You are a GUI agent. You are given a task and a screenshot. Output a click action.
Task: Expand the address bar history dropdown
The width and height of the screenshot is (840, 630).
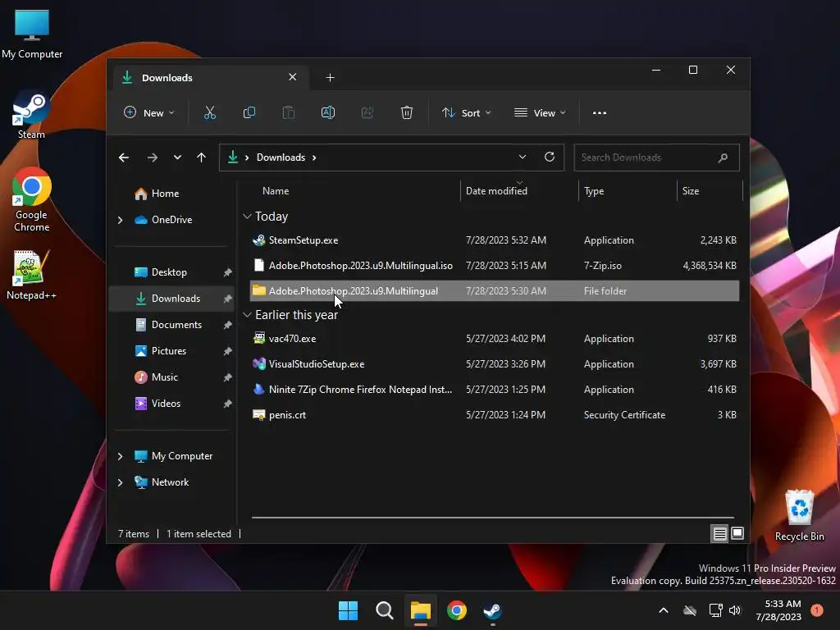point(523,157)
